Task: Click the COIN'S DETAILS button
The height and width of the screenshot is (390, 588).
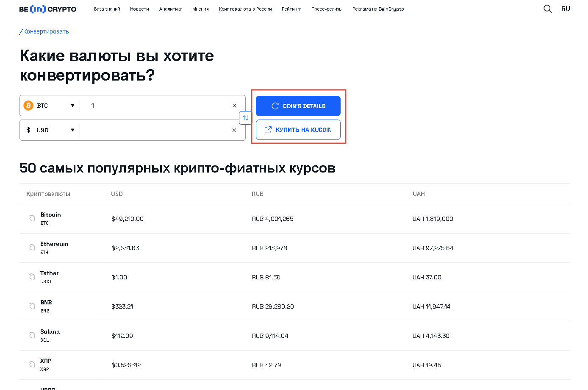Action: [298, 106]
